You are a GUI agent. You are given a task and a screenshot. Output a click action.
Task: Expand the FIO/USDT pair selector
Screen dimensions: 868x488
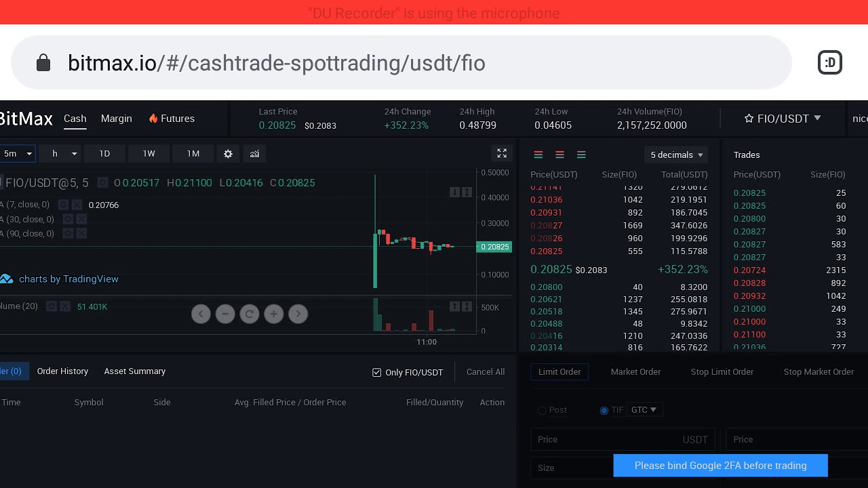[783, 119]
